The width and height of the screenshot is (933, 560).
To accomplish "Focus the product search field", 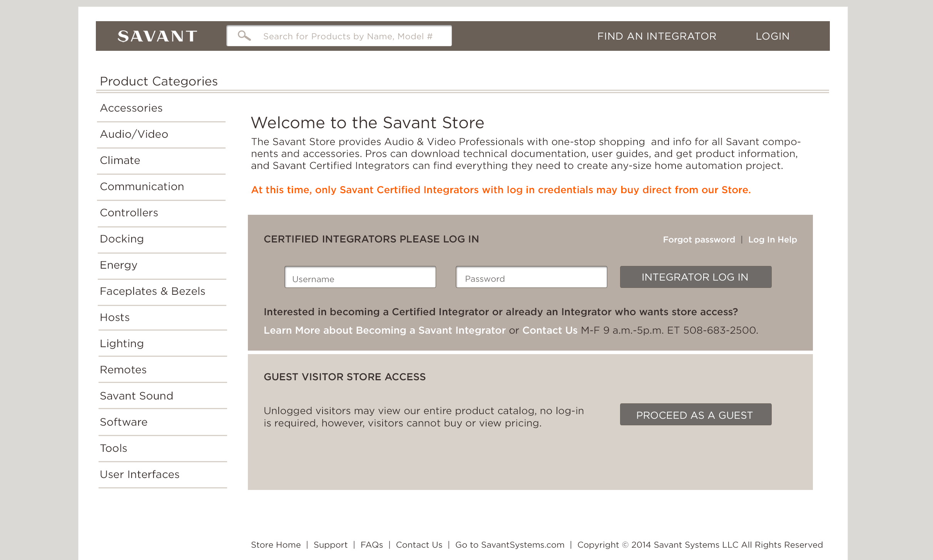I will (x=339, y=36).
